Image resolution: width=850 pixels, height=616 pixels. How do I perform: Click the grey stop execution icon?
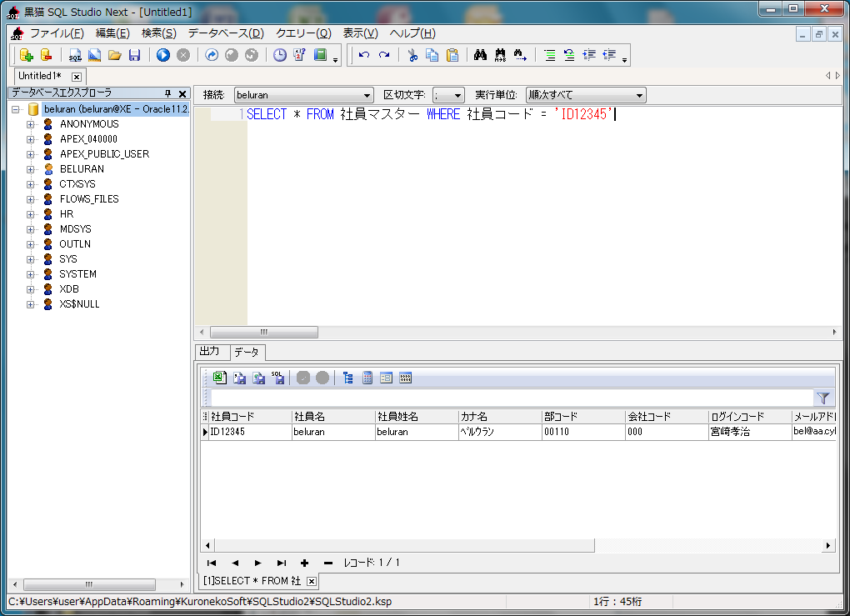click(183, 55)
